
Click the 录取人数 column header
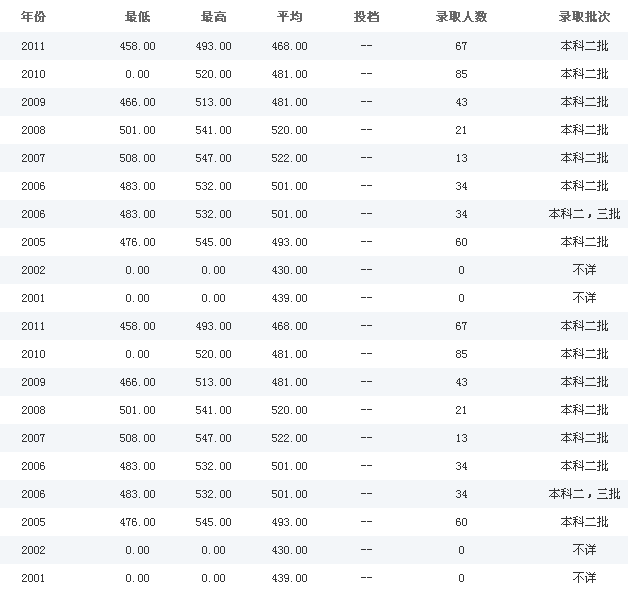click(x=461, y=18)
